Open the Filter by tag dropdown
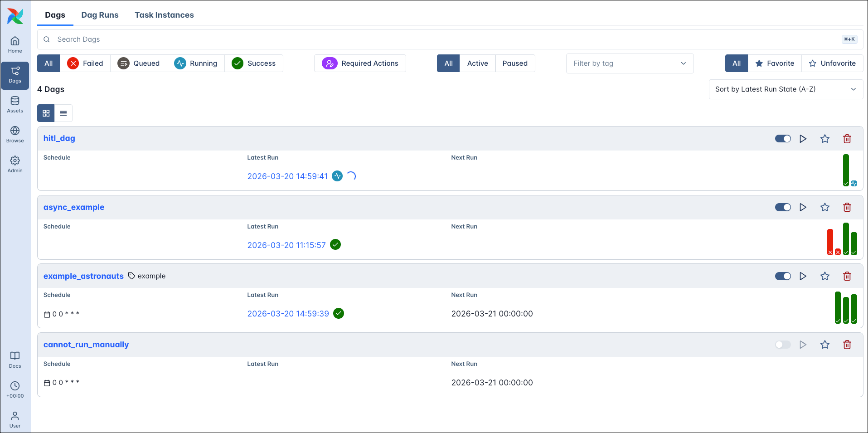The height and width of the screenshot is (433, 868). tap(629, 63)
